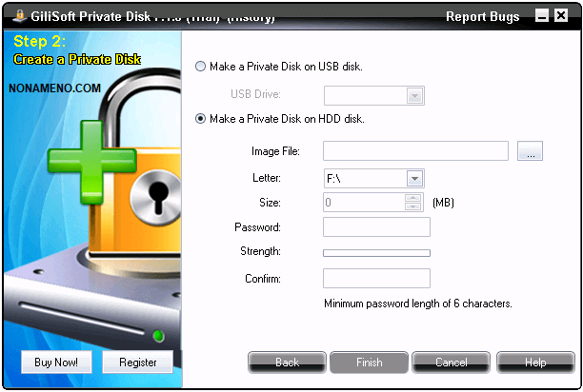Select Make a Private Disk on USB disk
This screenshot has height=392, width=583.
pos(200,67)
